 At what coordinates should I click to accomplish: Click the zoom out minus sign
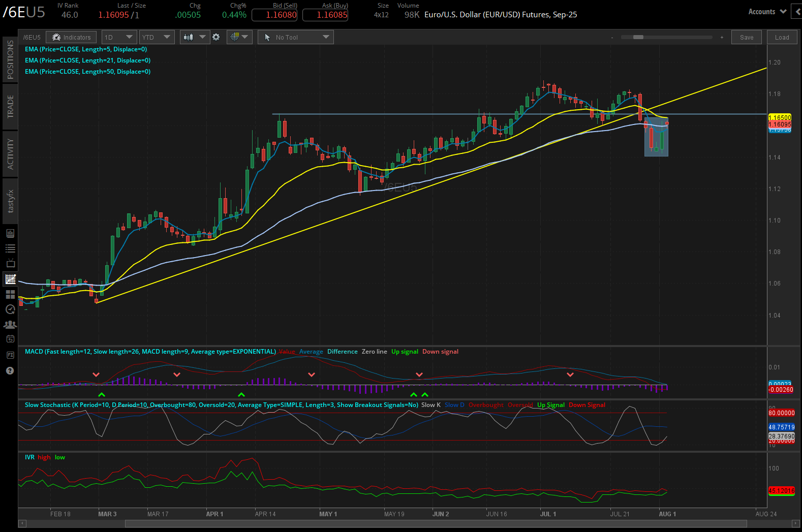(612, 38)
